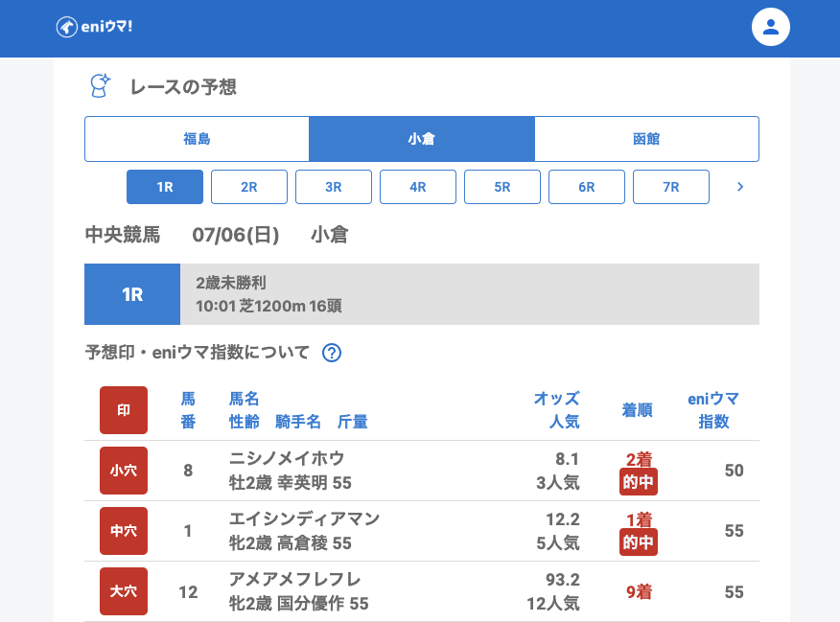This screenshot has width=840, height=622.
Task: Open horse ニシノメイホウ entry
Action: tap(287, 458)
